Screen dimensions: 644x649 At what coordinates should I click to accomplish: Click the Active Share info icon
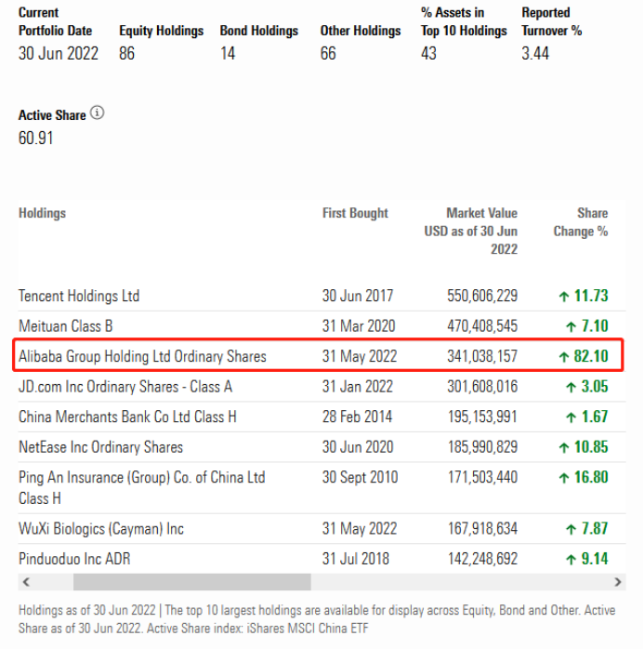(98, 114)
